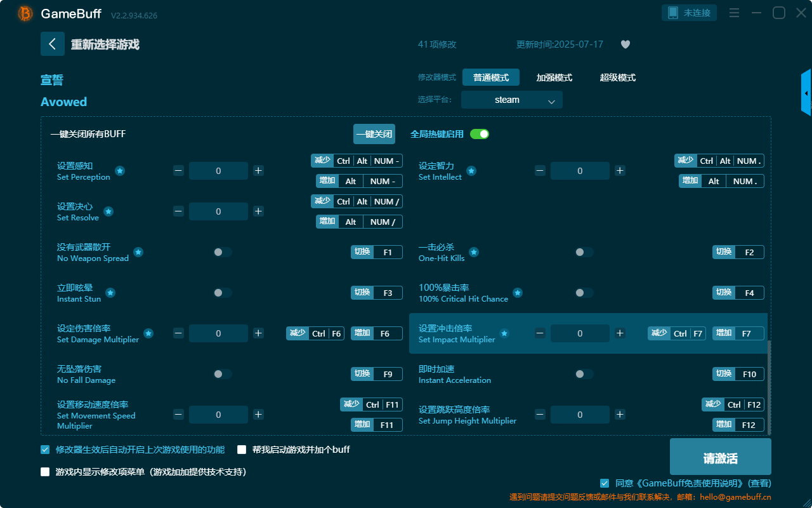Uncheck GameBuff disclaimer agreement checkbox
The width and height of the screenshot is (812, 508).
point(605,483)
